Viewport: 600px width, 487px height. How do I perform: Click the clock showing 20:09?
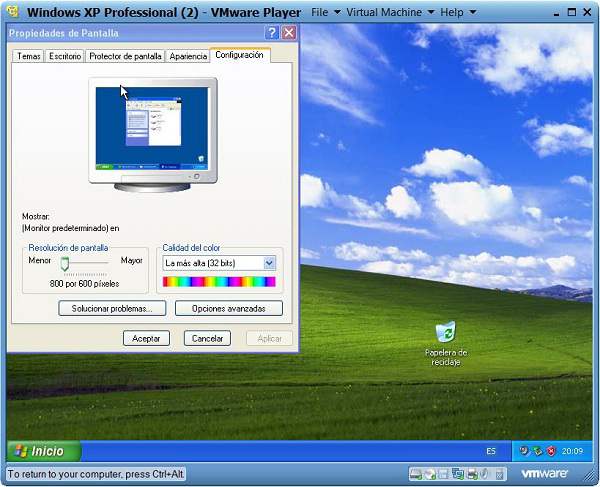tap(572, 451)
